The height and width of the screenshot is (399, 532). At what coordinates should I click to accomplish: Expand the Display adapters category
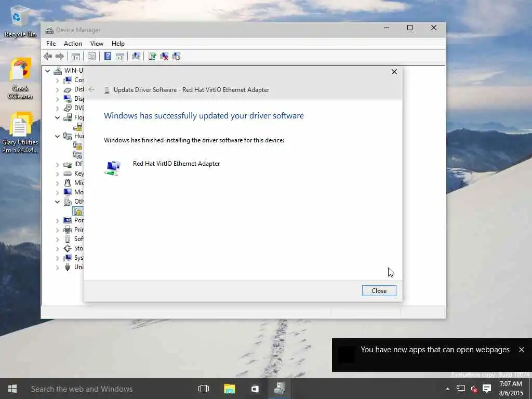(x=57, y=99)
